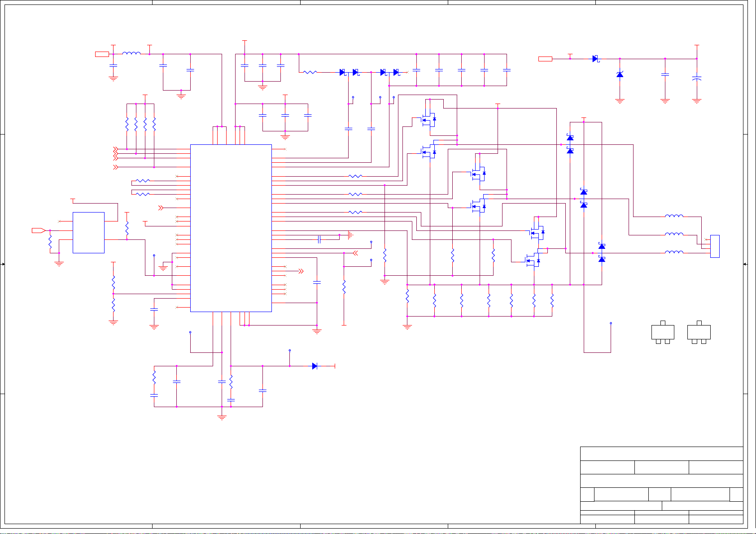Select the lone diode below the main IC
756x534 pixels.
(315, 366)
